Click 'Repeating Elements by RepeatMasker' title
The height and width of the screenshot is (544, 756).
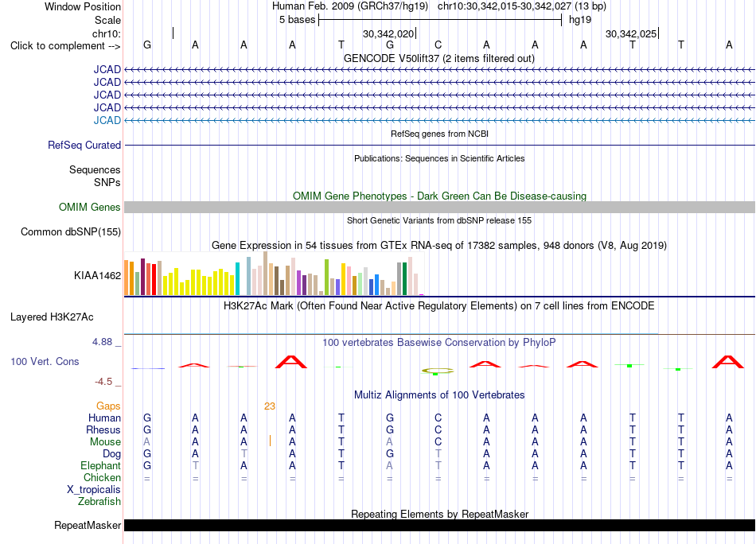point(439,514)
